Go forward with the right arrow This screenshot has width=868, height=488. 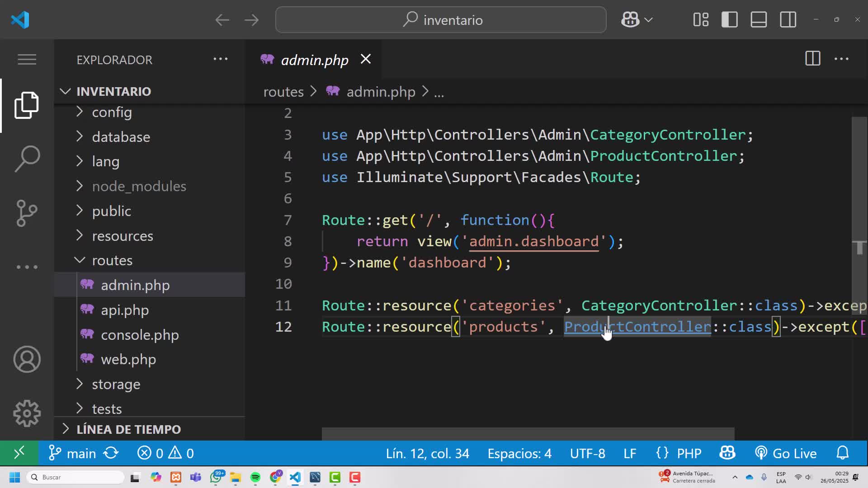click(251, 20)
